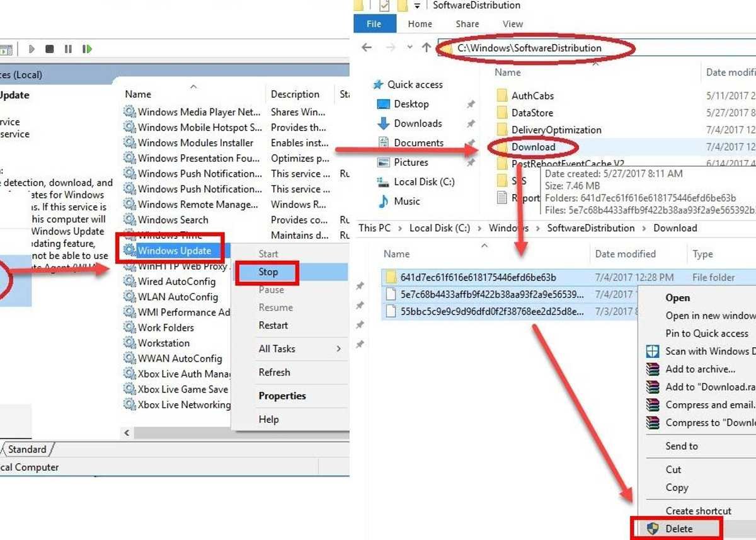This screenshot has width=756, height=540.
Task: Open Home tab in Explorer ribbon
Action: pyautogui.click(x=420, y=24)
